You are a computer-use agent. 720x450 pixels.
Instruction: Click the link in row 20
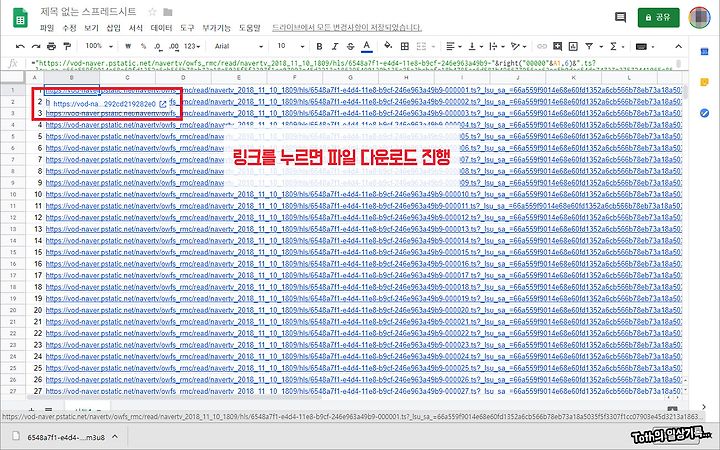click(364, 310)
